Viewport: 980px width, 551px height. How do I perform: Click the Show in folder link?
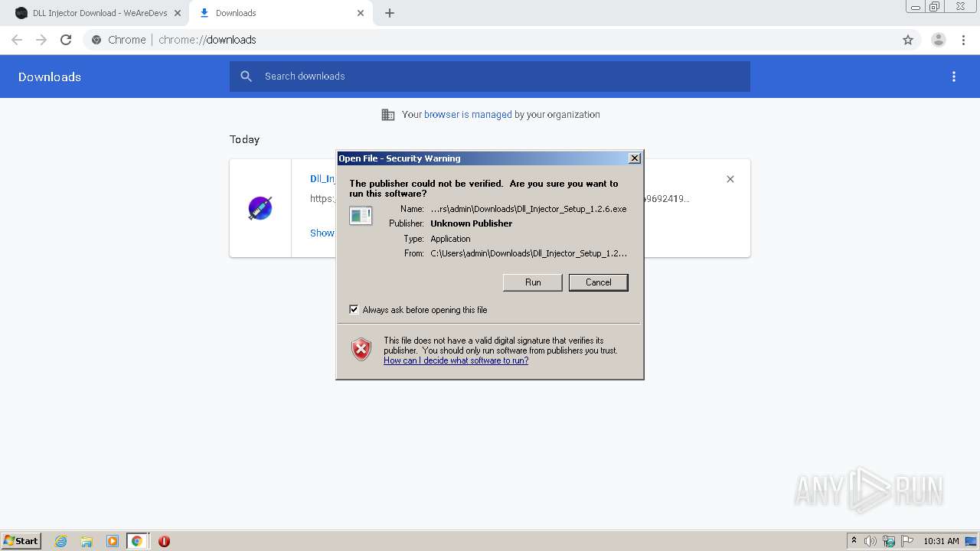click(322, 233)
